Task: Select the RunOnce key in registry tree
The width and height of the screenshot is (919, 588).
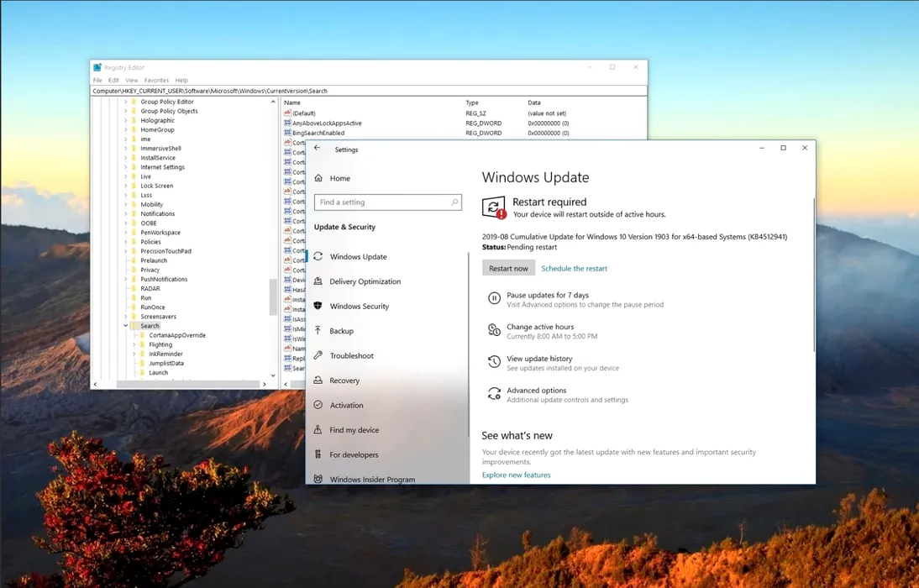Action: [x=152, y=307]
